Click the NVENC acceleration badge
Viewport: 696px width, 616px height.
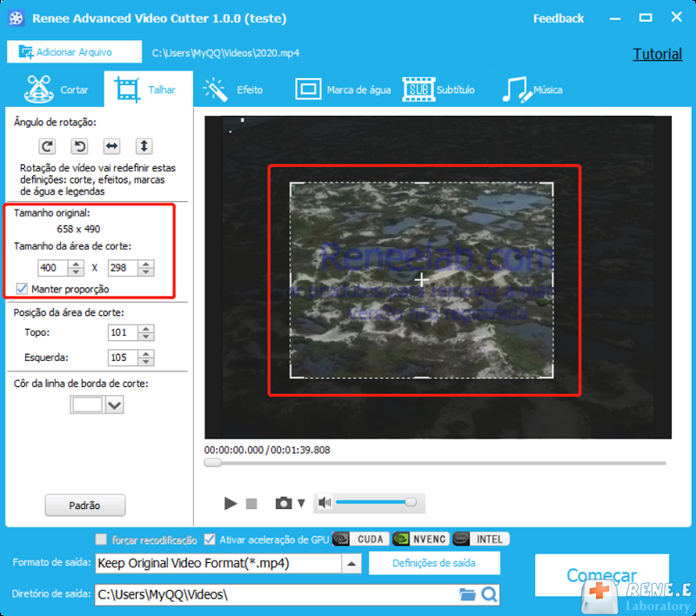tap(421, 539)
